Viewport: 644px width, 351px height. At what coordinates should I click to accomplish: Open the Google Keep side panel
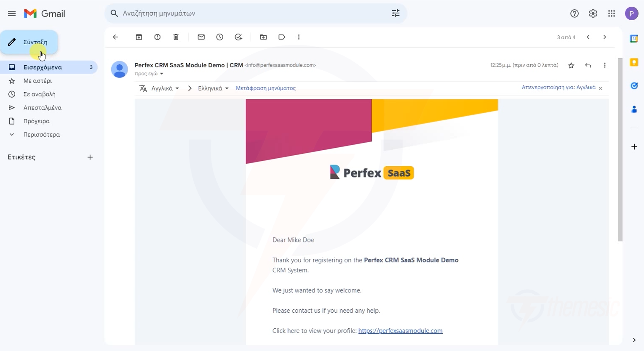[x=634, y=62]
